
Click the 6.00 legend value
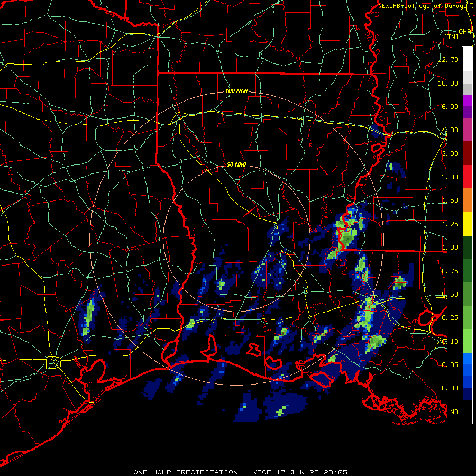(x=450, y=106)
